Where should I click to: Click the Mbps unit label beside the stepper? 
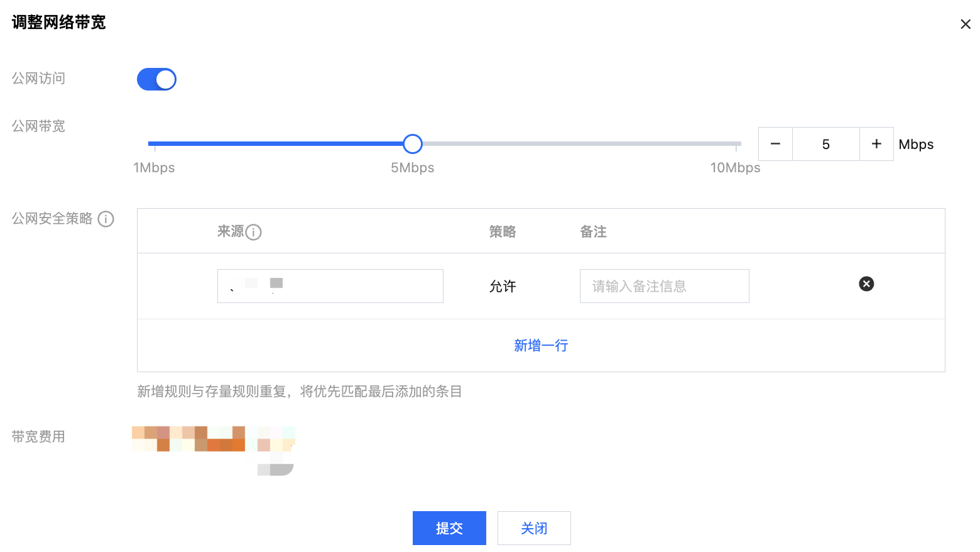coord(916,145)
